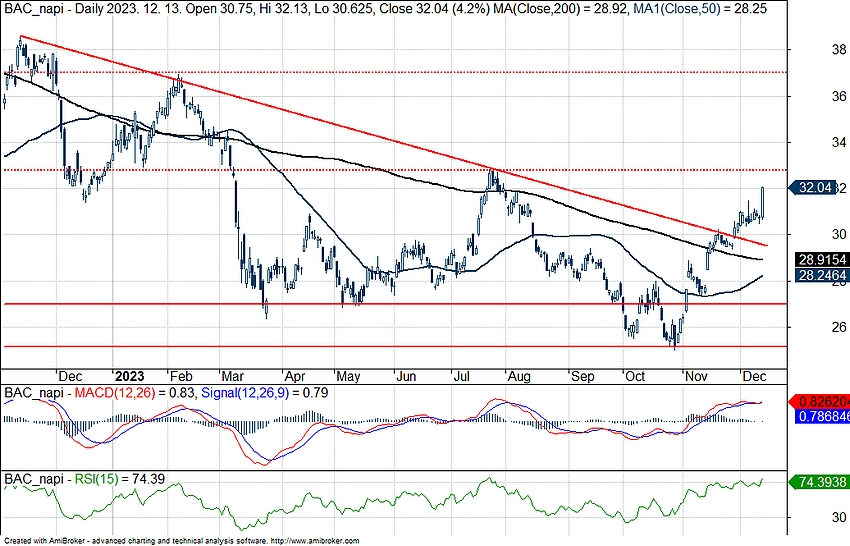Click the 28.9154 MA200 value label

[822, 260]
